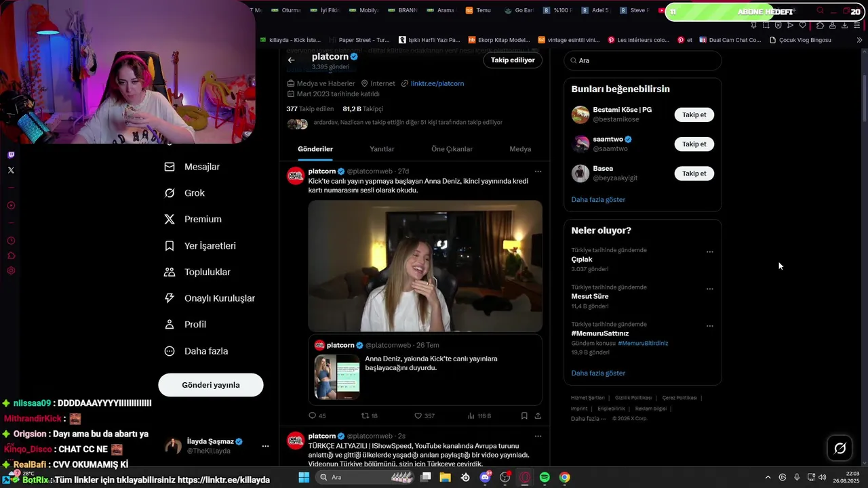Switch to Gönderiler tab
This screenshot has height=488, width=868.
coord(315,149)
